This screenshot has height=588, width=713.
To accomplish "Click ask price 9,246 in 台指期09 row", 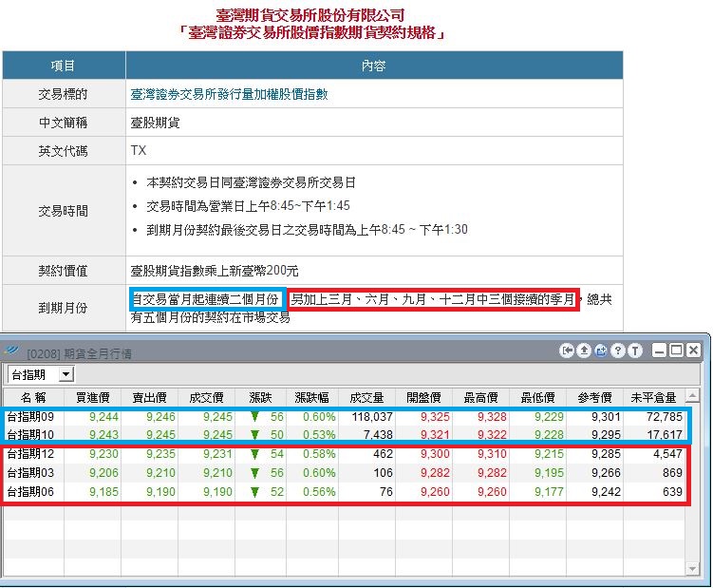I will tap(160, 416).
